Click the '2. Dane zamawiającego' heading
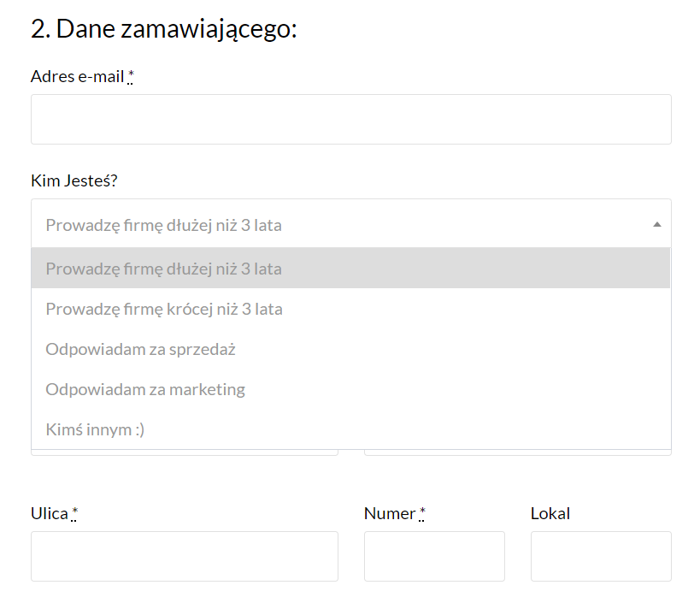700x597 pixels. click(163, 29)
